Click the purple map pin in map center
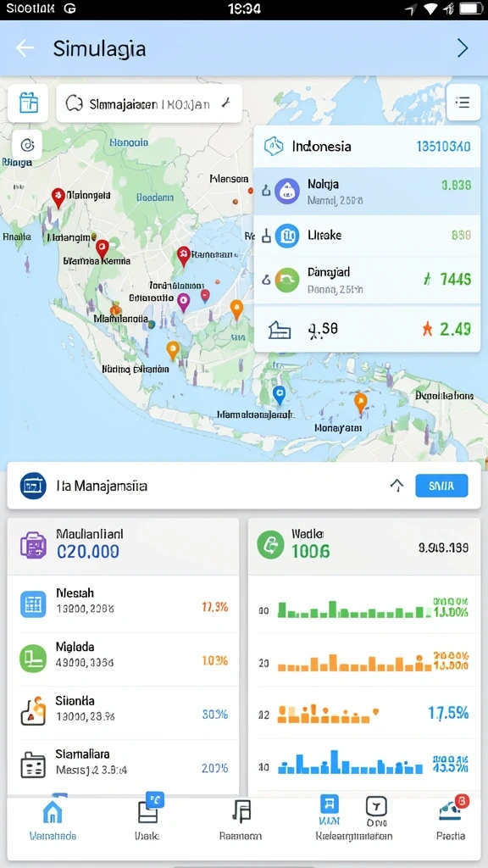488x868 pixels. (x=183, y=303)
